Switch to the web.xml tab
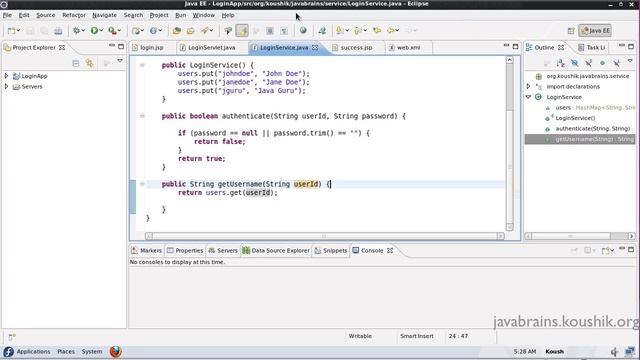 409,48
